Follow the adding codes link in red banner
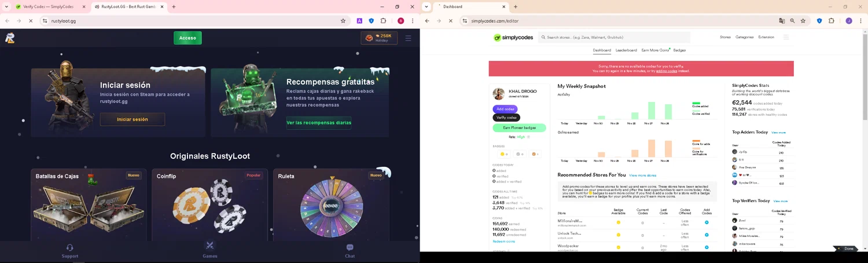 point(667,71)
